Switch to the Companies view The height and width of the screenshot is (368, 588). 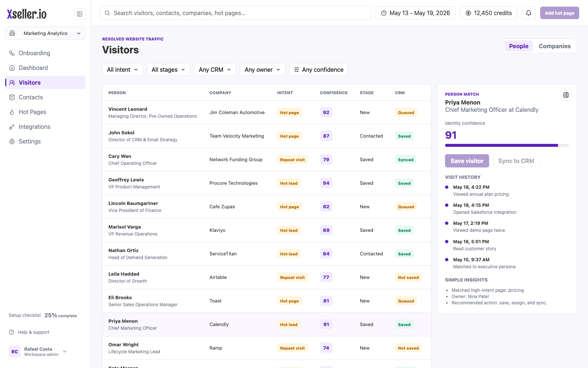point(555,46)
